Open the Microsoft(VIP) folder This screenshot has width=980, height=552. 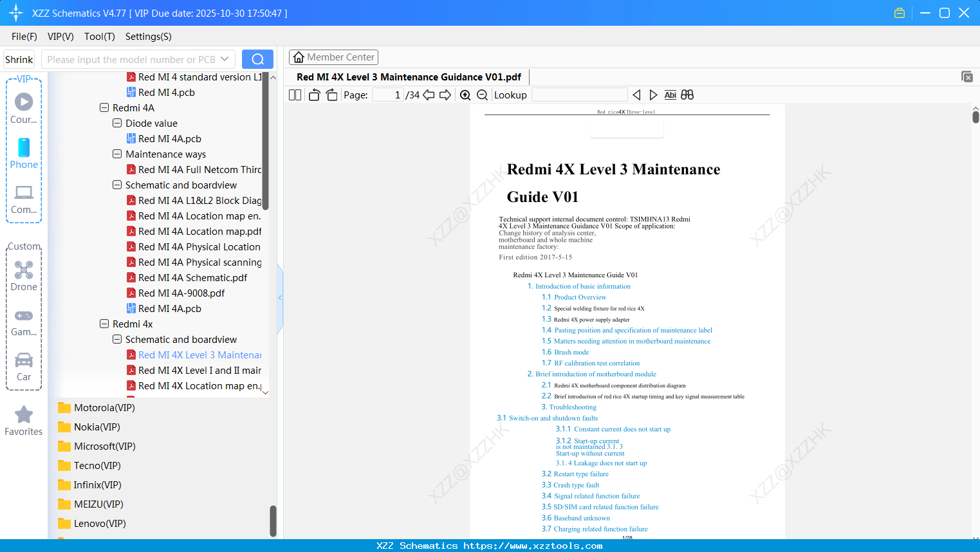[97, 446]
